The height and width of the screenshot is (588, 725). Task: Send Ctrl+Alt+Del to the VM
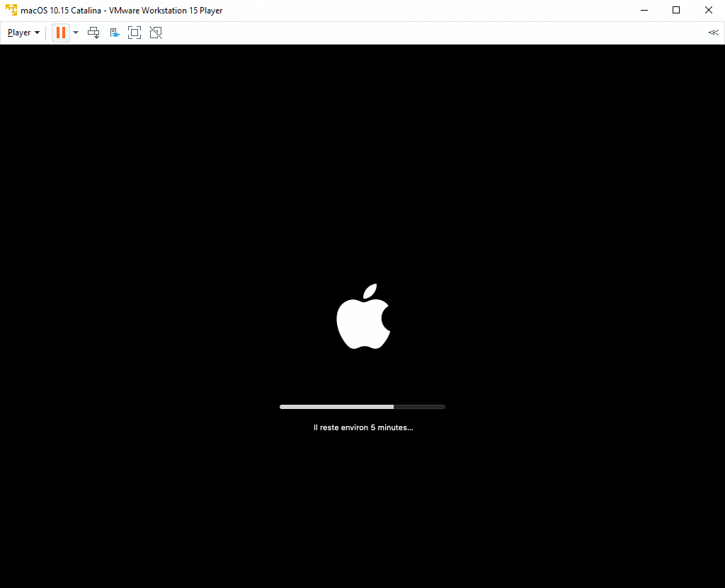click(x=93, y=33)
